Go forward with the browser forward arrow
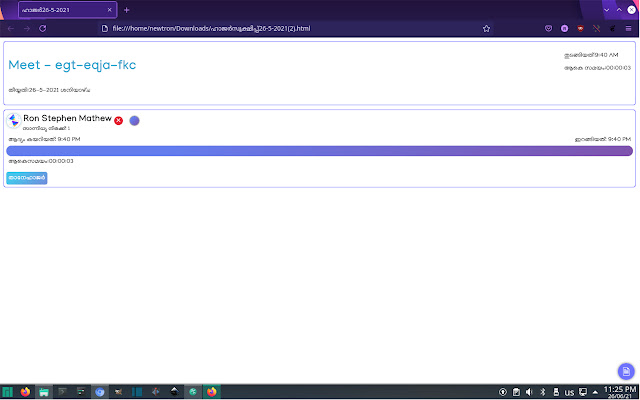This screenshot has width=640, height=400. [x=27, y=29]
